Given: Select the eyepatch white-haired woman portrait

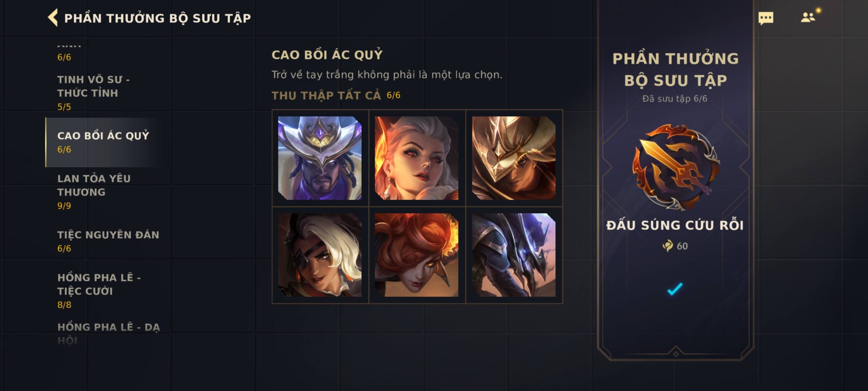Looking at the screenshot, I should (320, 255).
